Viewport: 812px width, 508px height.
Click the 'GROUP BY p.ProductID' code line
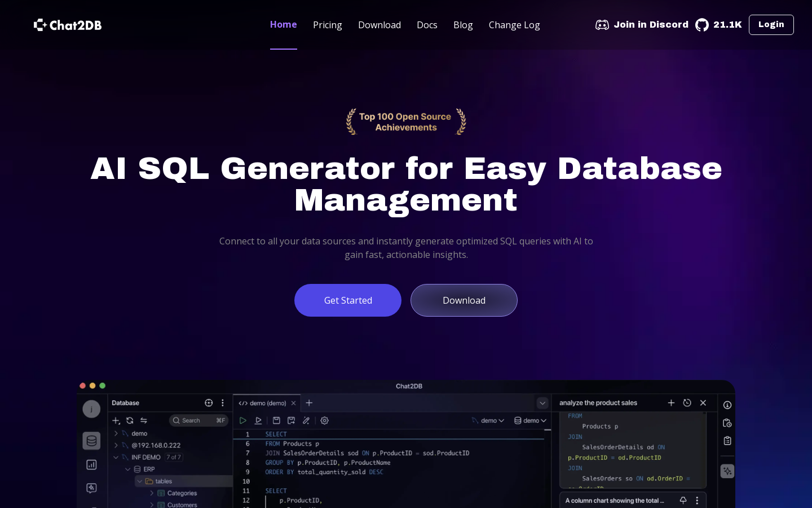pos(328,462)
